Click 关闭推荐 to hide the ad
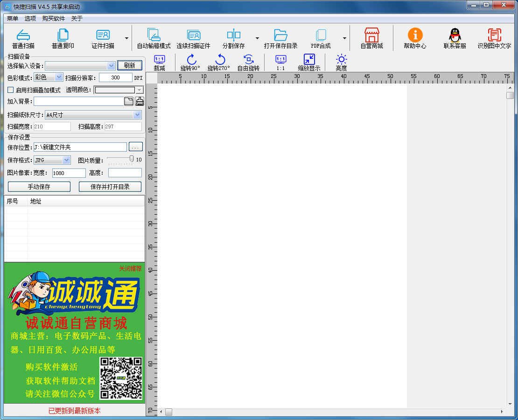The image size is (518, 420). click(130, 269)
